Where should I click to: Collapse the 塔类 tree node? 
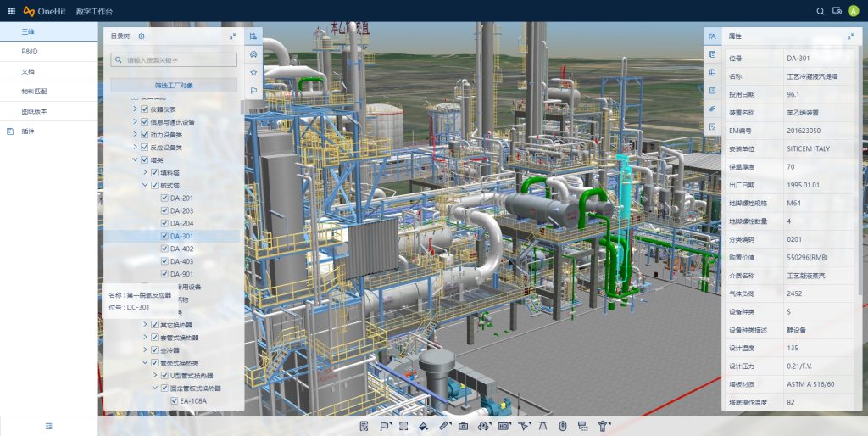134,159
